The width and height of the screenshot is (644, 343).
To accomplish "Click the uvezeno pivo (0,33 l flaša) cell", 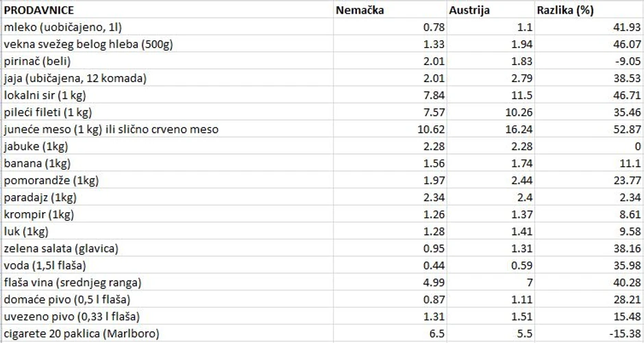I will tap(71, 316).
